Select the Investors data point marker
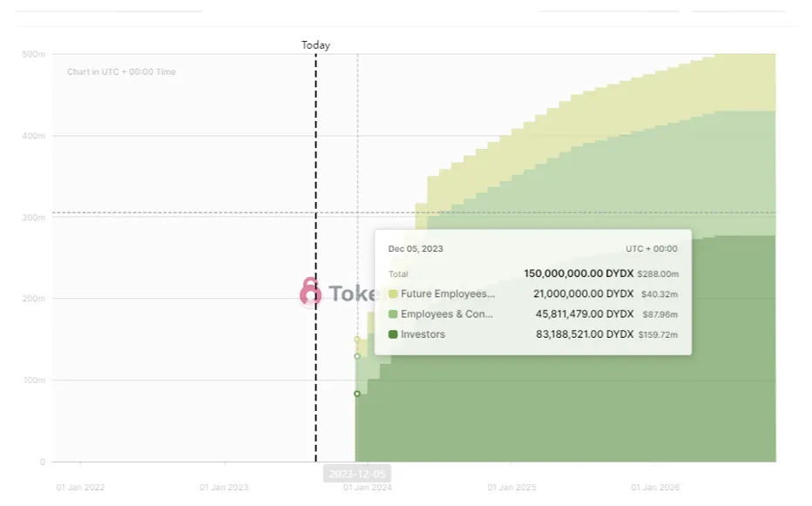 pyautogui.click(x=357, y=394)
